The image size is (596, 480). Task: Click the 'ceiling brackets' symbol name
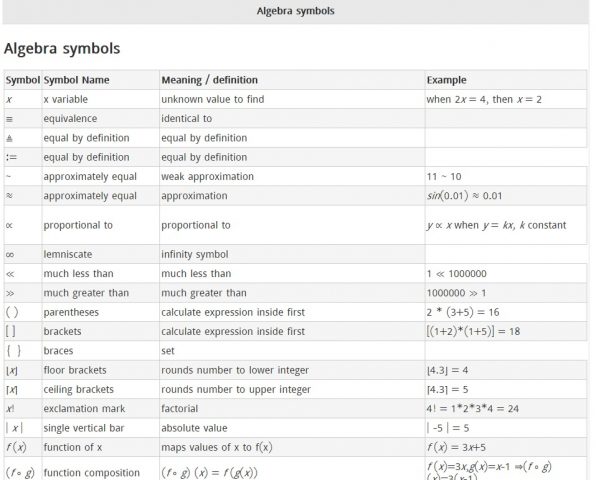78,390
